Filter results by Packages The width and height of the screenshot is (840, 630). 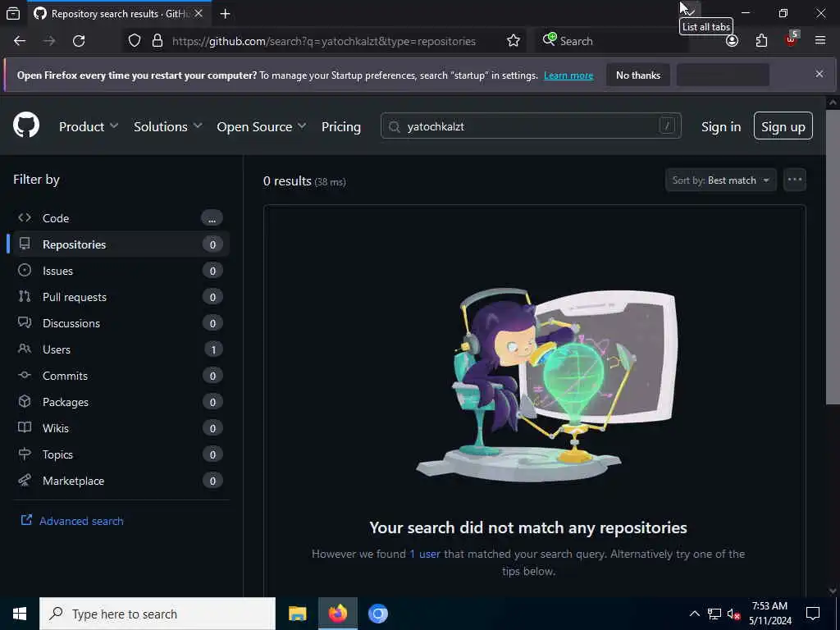coord(119,402)
